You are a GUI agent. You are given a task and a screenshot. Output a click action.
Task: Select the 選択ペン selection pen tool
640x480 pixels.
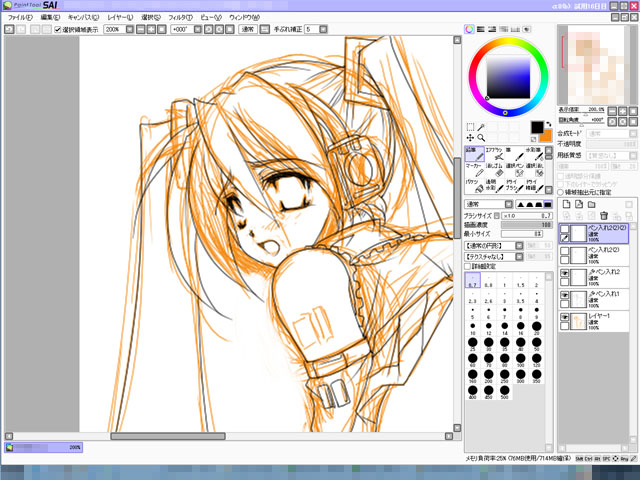[514, 170]
